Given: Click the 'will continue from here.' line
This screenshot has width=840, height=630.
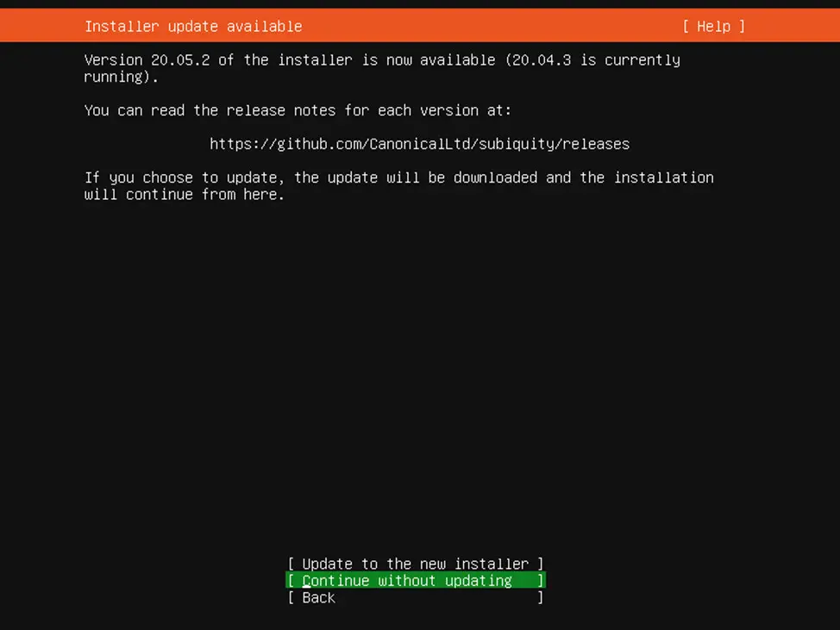Looking at the screenshot, I should tap(185, 194).
